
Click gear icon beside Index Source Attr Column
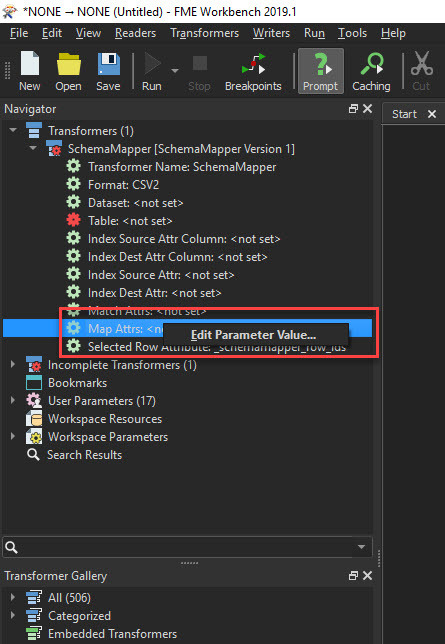click(x=74, y=239)
